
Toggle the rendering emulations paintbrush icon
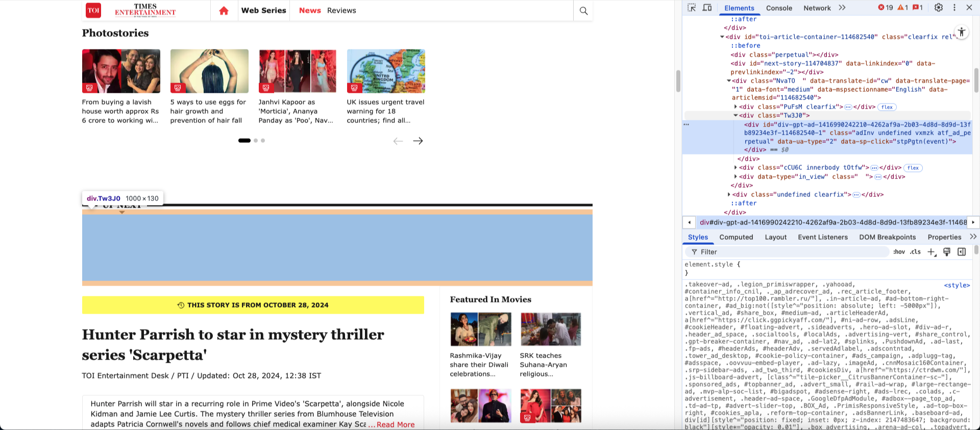click(x=947, y=252)
